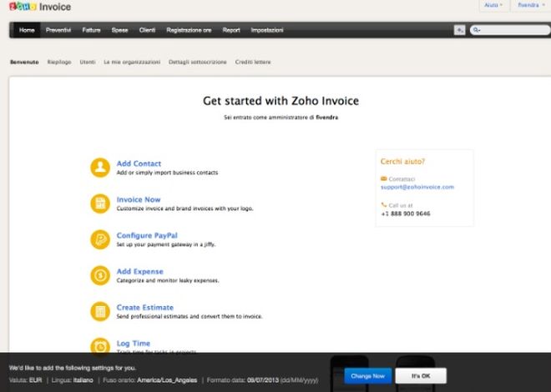Click the It's OK button
The height and width of the screenshot is (392, 551).
pos(421,376)
